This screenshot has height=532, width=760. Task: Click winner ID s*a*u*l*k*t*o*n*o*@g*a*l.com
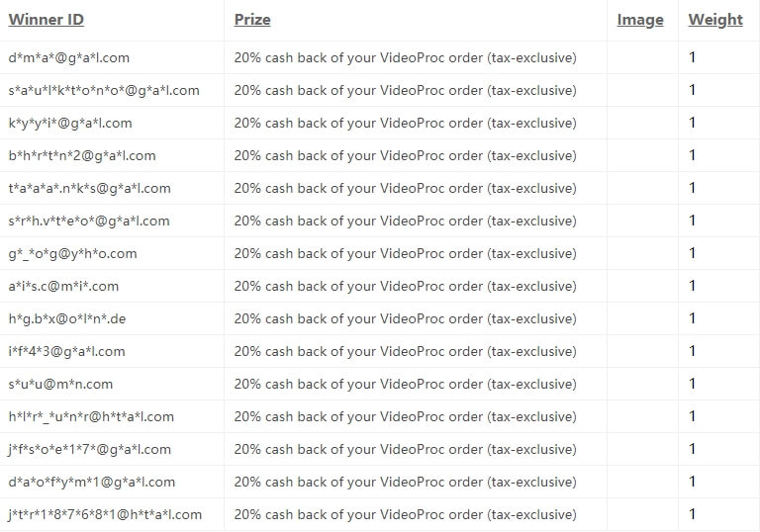coord(104,90)
